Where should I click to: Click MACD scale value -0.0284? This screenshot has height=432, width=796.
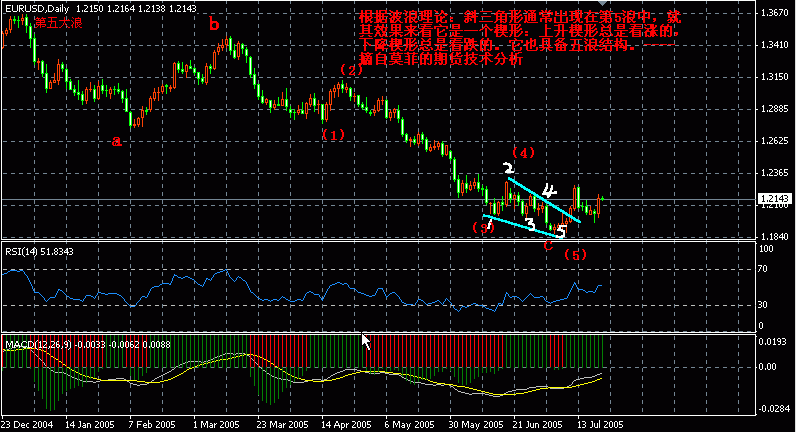(775, 409)
